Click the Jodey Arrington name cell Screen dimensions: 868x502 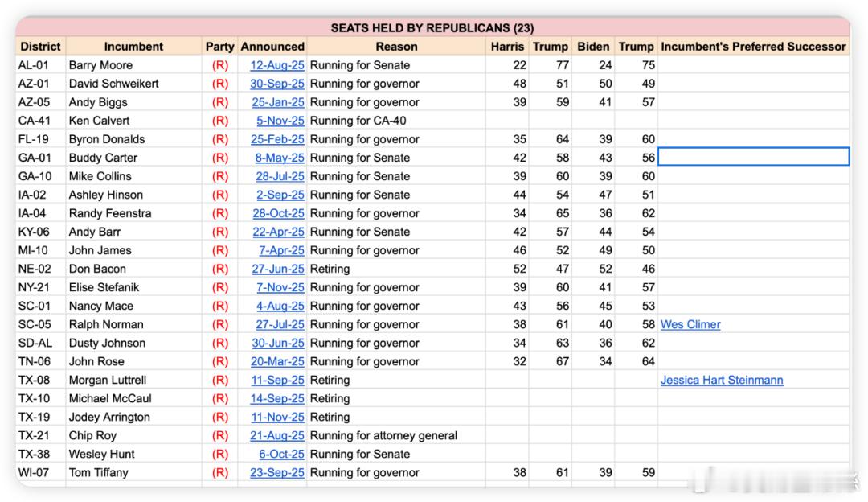point(133,418)
